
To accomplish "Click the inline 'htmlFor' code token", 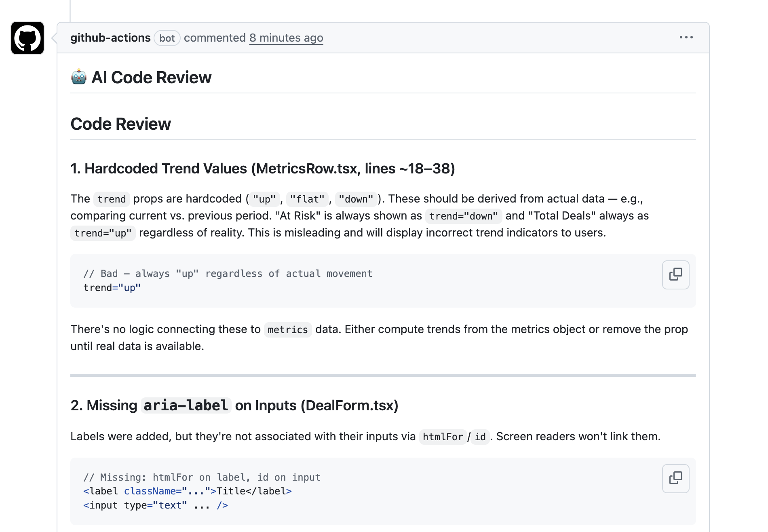I will pos(443,437).
